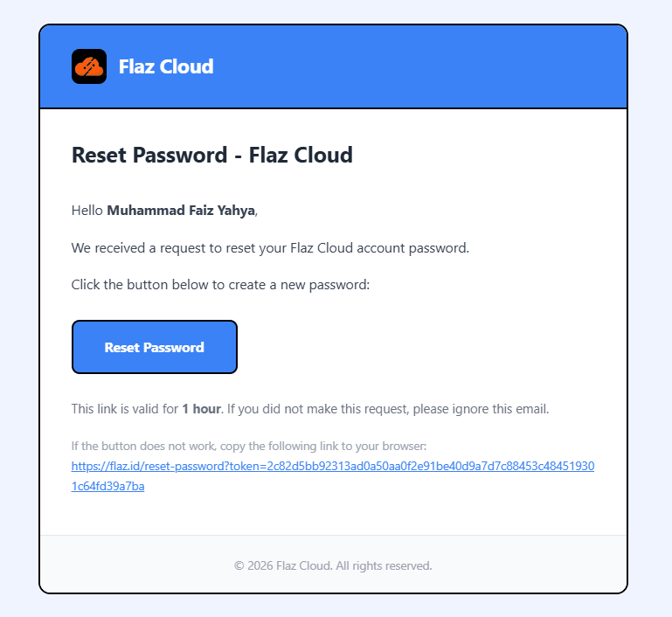Click the 'If the button does not work' note
The image size is (672, 617).
(249, 446)
